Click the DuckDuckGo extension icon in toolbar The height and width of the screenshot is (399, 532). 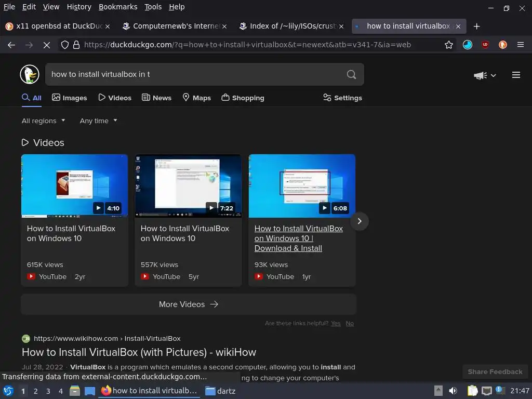click(x=502, y=45)
